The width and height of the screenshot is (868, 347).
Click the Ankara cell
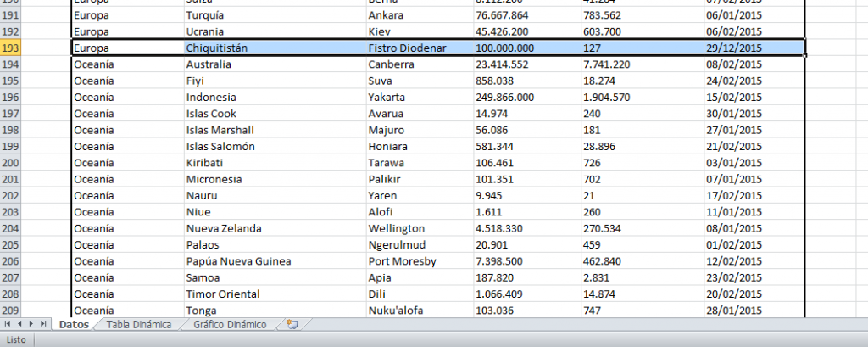pos(420,15)
